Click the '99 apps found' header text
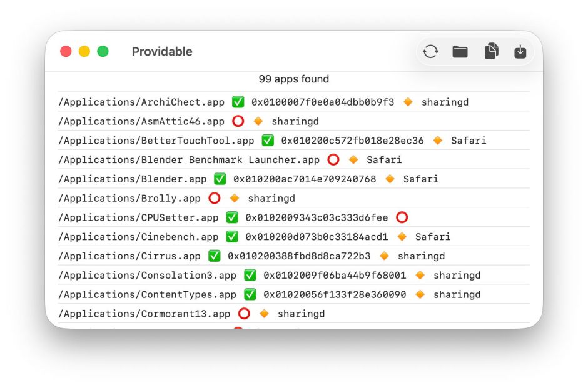 tap(293, 79)
